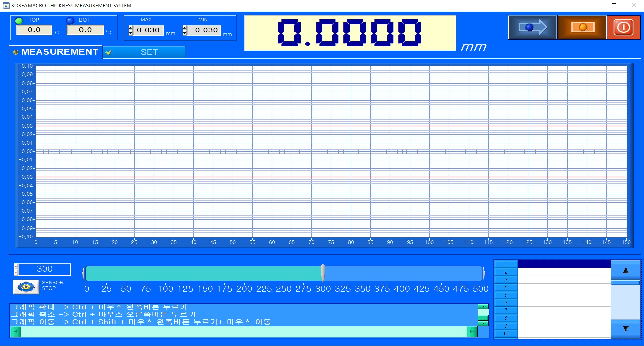644x346 pixels.
Task: Select row 7 in the results list
Action: click(x=552, y=310)
